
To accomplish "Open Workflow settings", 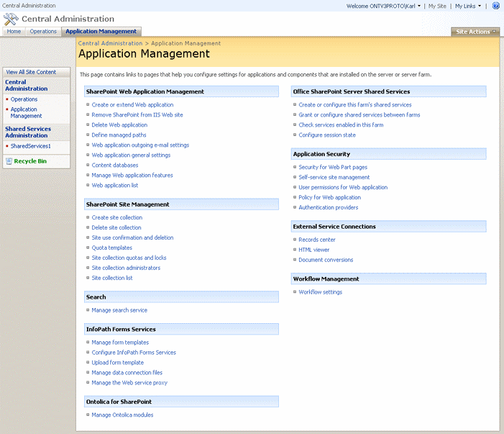I will click(321, 292).
